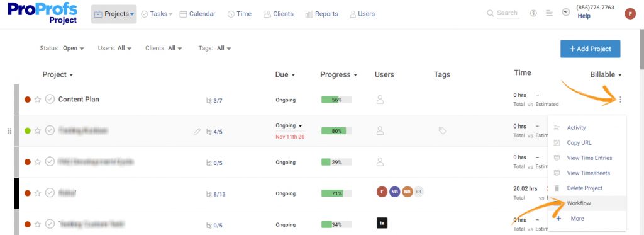Open the Billable column dropdown

[x=606, y=74]
